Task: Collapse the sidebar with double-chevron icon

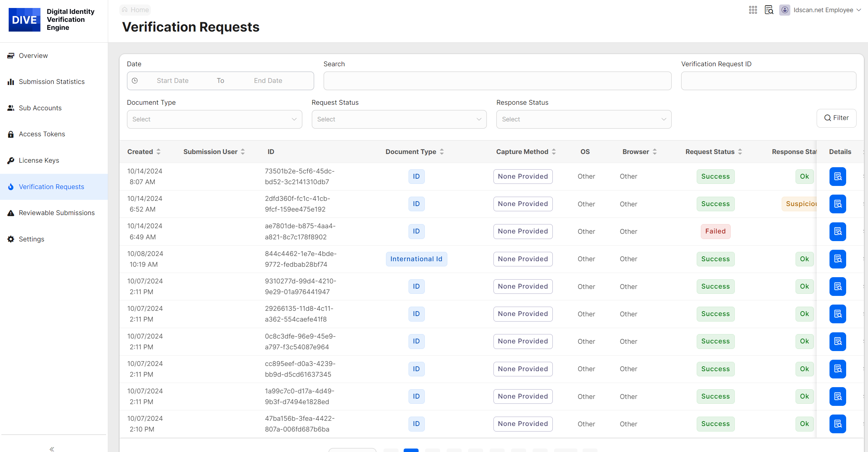Action: [x=52, y=449]
